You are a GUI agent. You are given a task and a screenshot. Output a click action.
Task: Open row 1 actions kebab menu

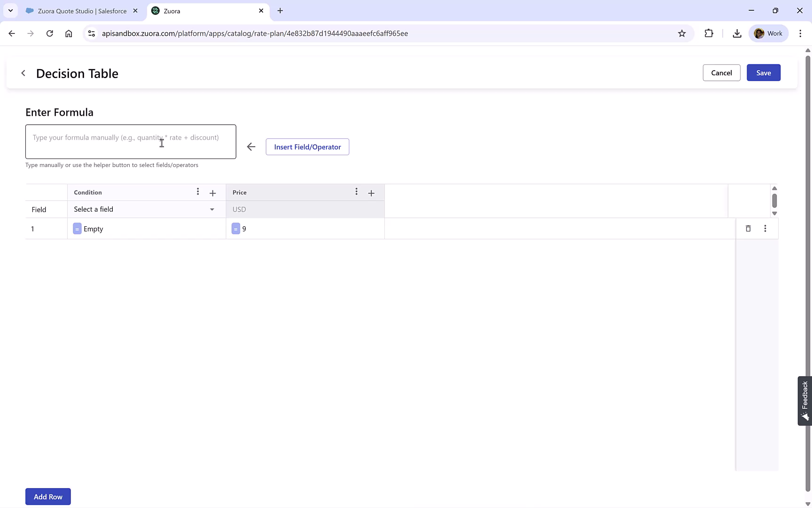tap(765, 229)
